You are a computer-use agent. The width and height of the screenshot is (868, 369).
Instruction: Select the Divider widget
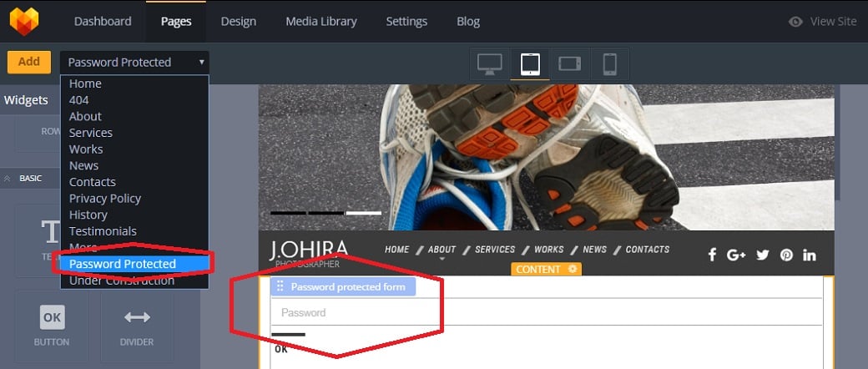pyautogui.click(x=137, y=325)
